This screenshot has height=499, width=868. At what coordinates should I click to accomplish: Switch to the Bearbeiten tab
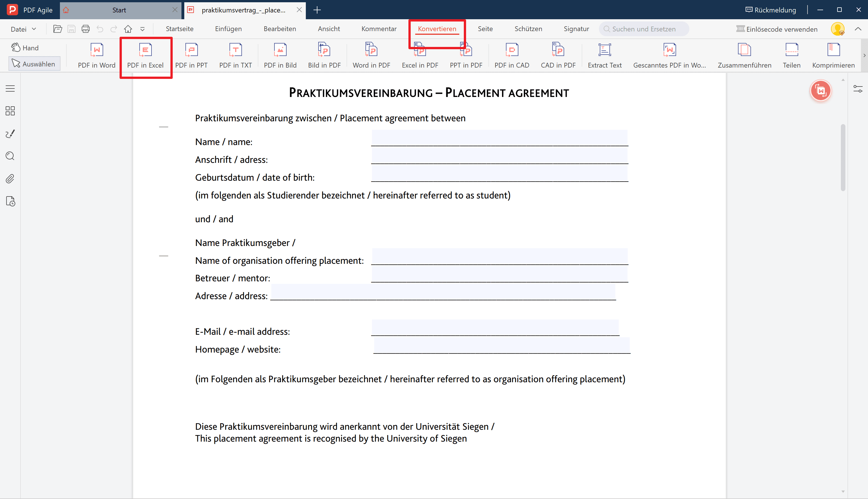tap(280, 29)
